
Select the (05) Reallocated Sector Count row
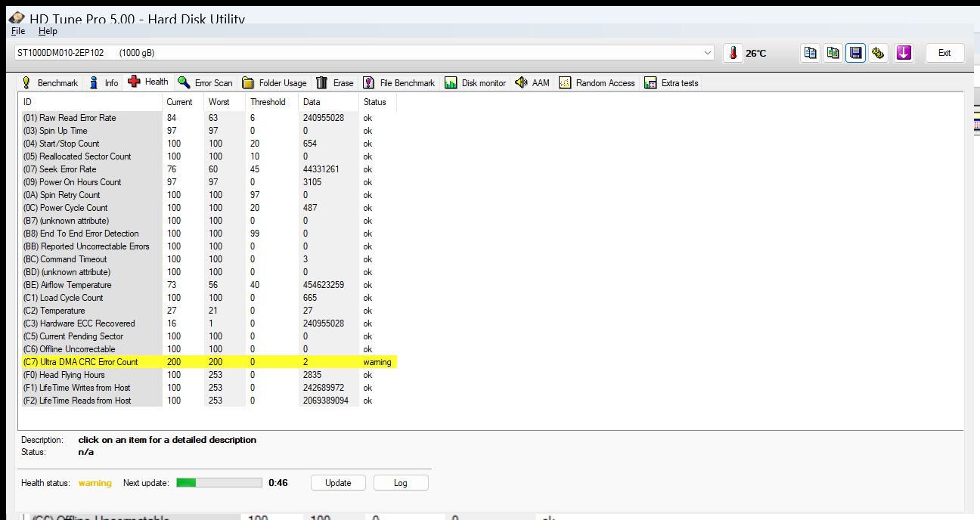(x=208, y=156)
